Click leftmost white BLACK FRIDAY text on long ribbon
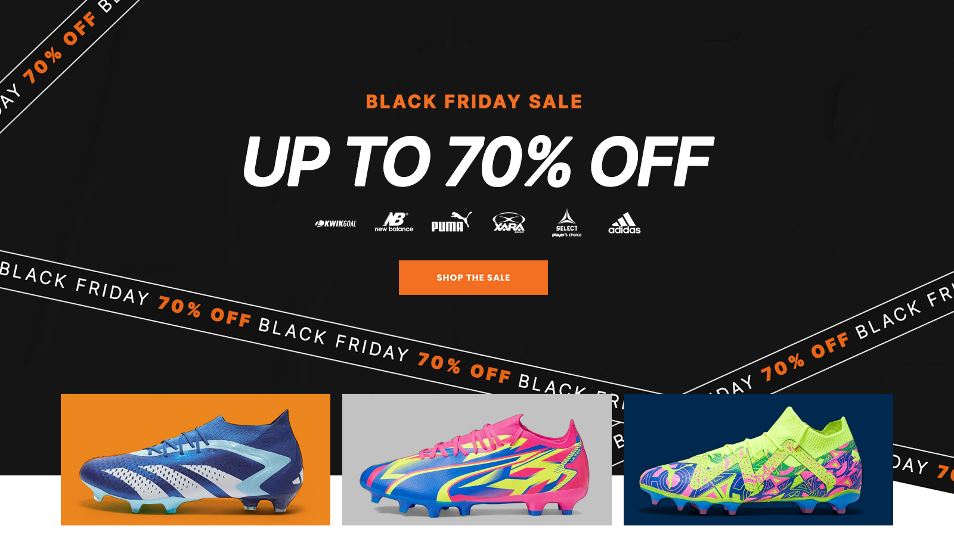 (x=75, y=284)
